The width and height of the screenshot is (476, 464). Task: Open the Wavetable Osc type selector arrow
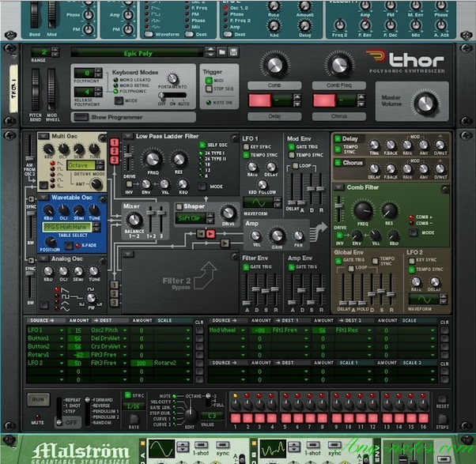click(x=43, y=198)
